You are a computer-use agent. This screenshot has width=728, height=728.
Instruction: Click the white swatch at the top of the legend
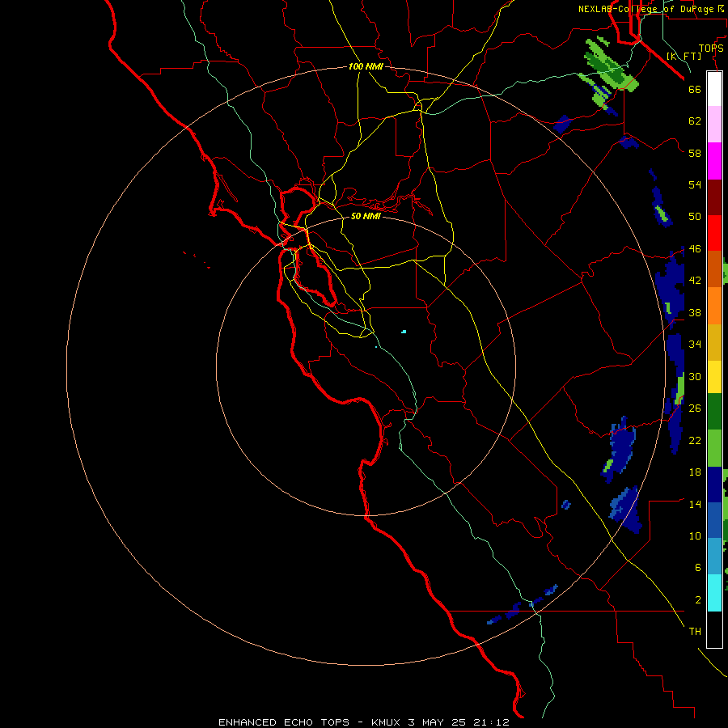[x=714, y=89]
